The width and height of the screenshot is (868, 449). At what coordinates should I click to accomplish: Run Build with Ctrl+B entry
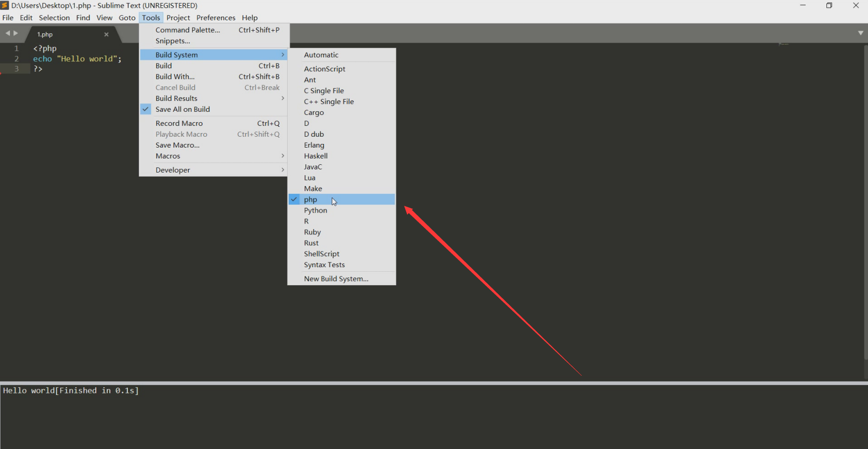point(213,65)
